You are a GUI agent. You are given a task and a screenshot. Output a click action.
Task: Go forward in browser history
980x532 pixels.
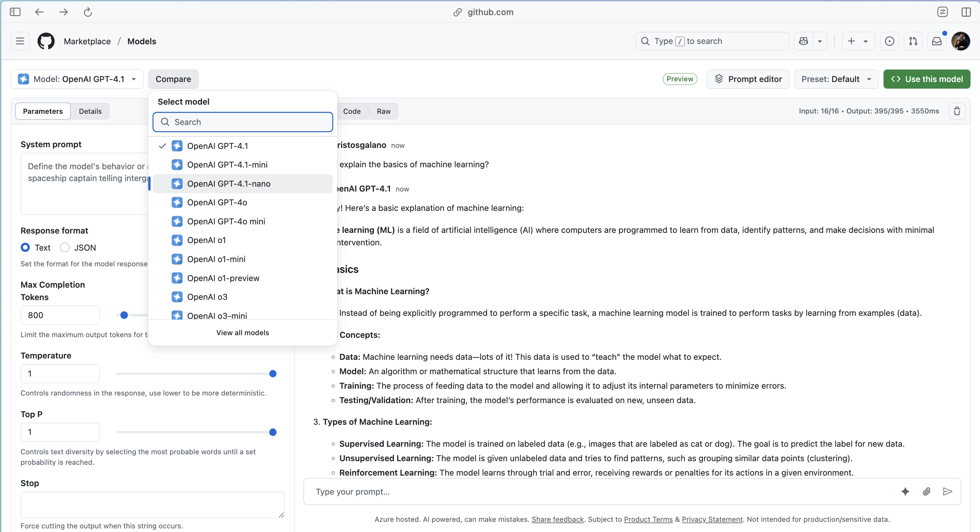click(x=64, y=12)
